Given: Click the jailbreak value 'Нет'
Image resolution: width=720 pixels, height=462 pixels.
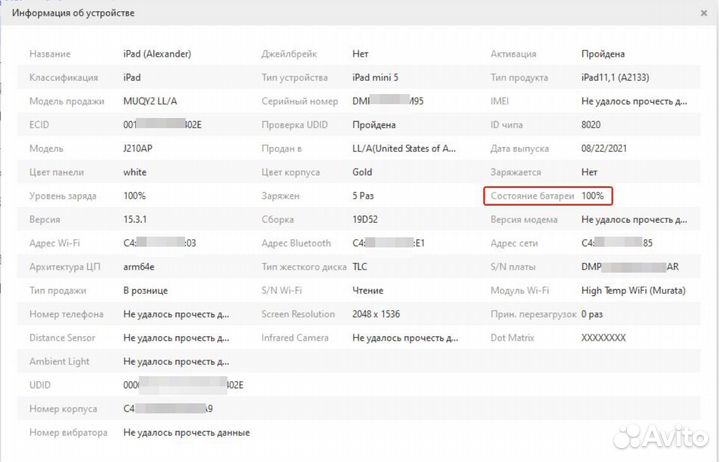Looking at the screenshot, I should click(x=360, y=54).
